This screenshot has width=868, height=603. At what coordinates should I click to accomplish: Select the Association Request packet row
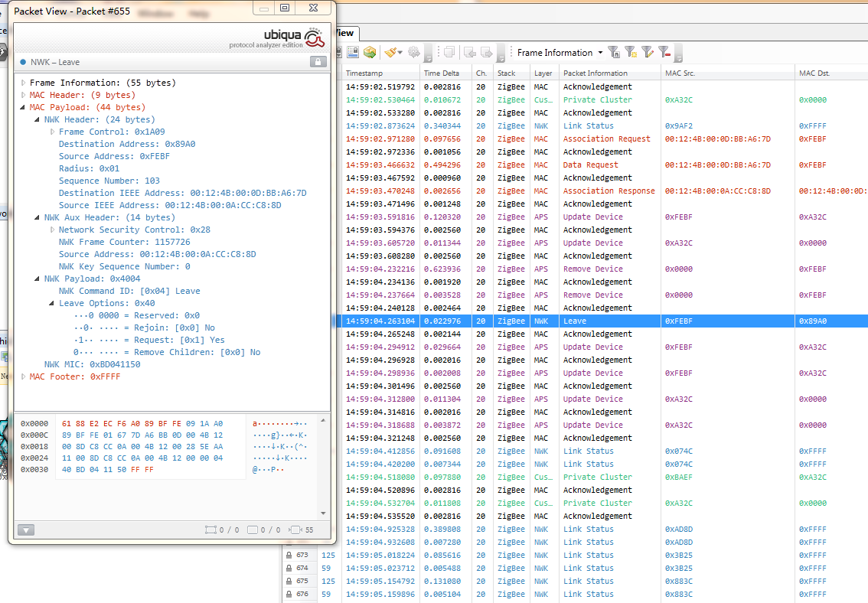coord(606,139)
